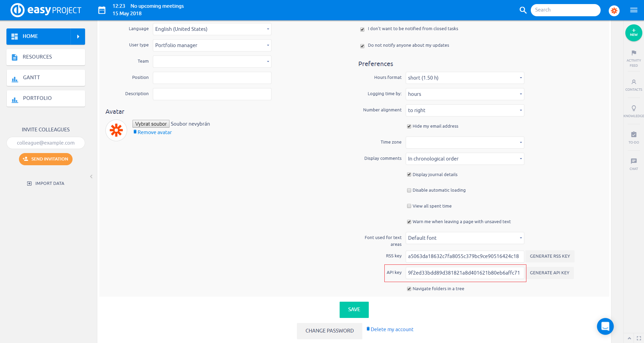The width and height of the screenshot is (644, 343).
Task: Click the profile avatar image
Action: click(116, 130)
